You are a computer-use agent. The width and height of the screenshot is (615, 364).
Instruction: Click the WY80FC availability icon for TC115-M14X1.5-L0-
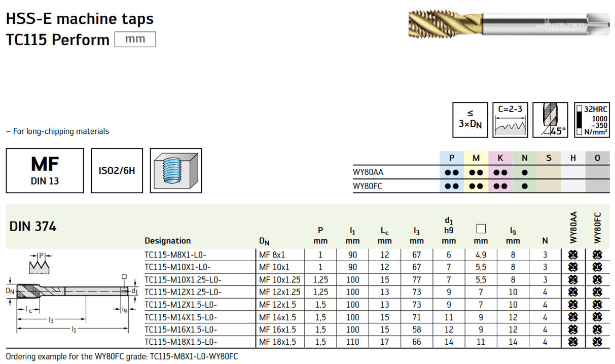597,317
